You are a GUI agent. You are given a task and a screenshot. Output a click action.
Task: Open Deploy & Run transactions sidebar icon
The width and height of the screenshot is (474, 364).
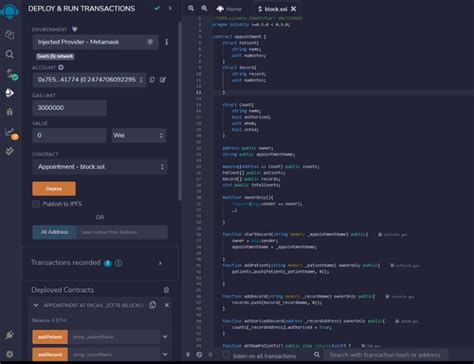(10, 93)
